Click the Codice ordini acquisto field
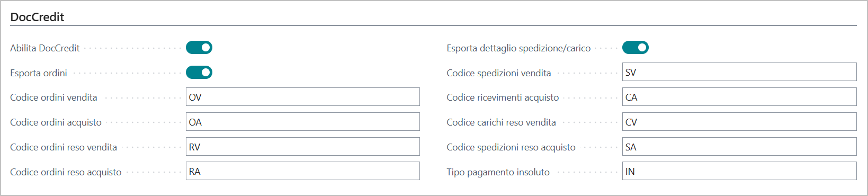 pyautogui.click(x=303, y=122)
